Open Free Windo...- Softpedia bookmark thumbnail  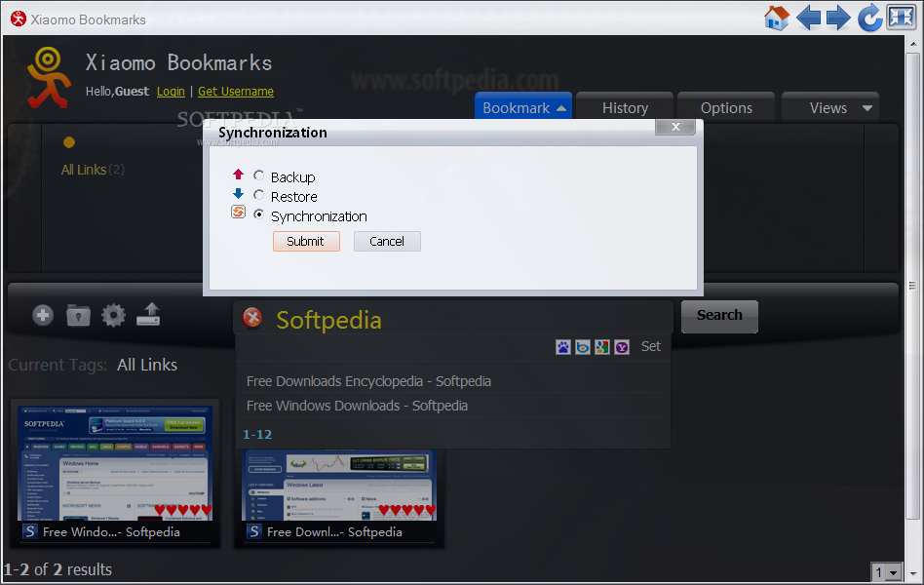tap(115, 463)
